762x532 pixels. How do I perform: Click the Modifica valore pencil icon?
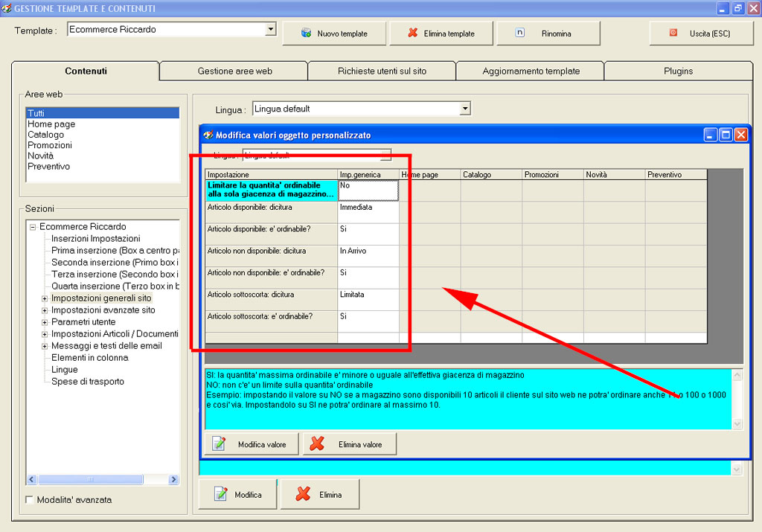[220, 443]
